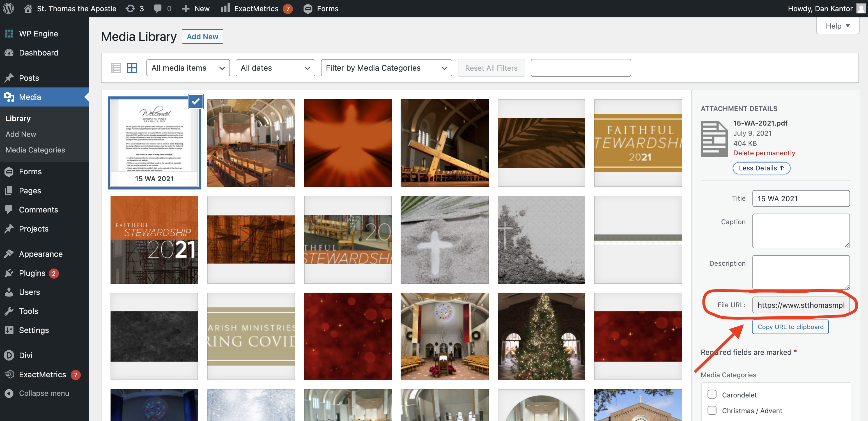868x421 pixels.
Task: Click the Collapse menu arrow icon
Action: [9, 393]
